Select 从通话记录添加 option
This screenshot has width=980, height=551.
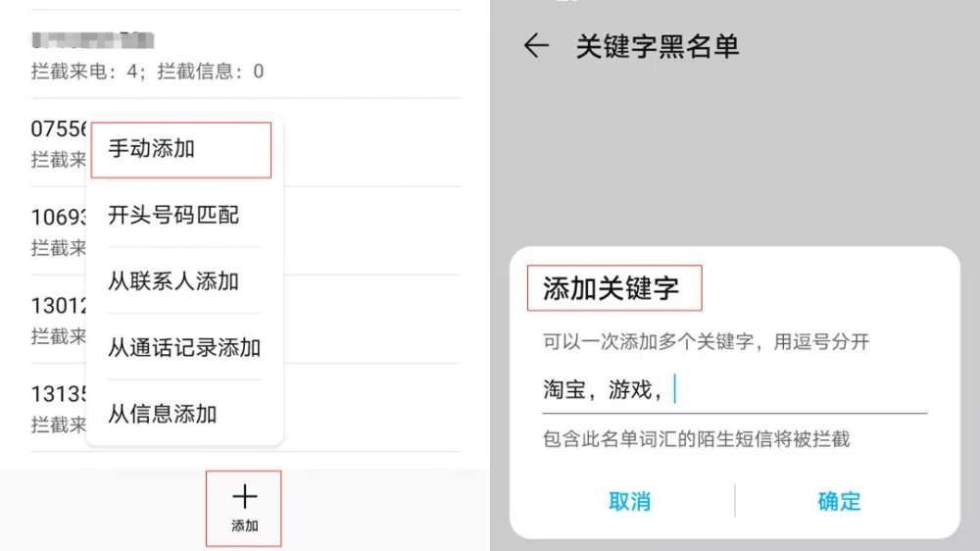click(184, 348)
